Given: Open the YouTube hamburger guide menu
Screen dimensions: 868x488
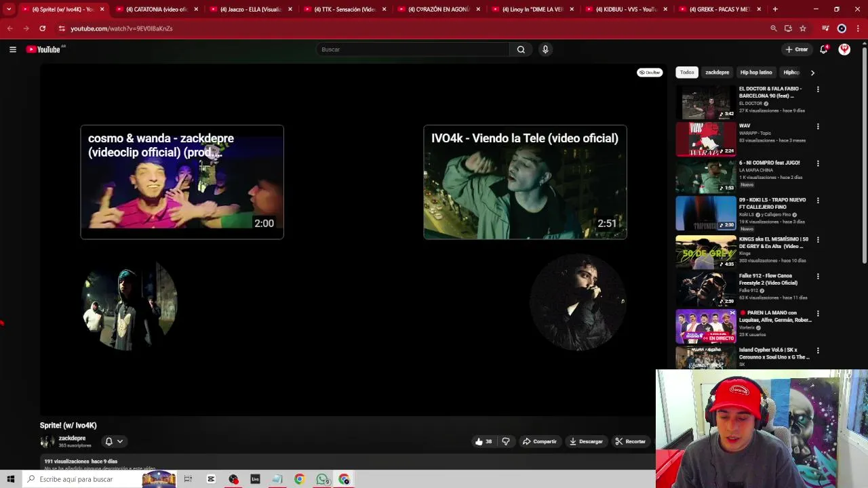Looking at the screenshot, I should pyautogui.click(x=12, y=49).
